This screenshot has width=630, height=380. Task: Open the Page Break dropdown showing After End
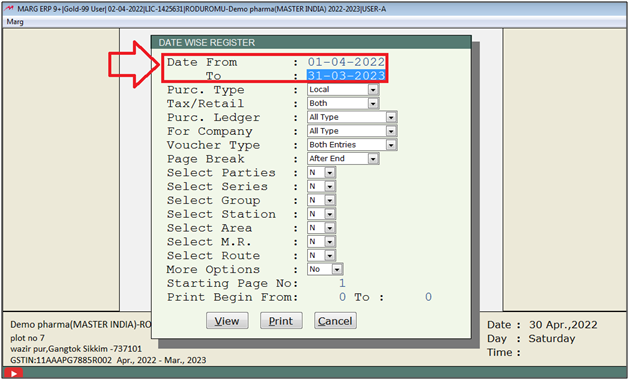[343, 159]
